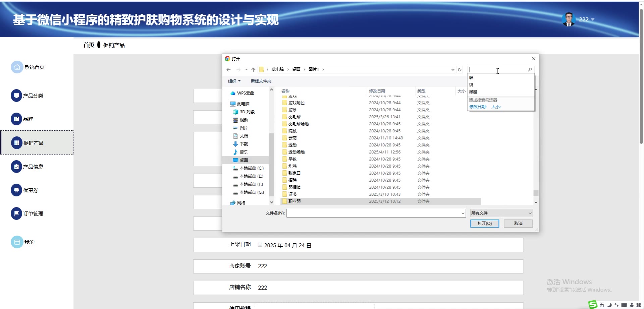Open 下载 in the navigation pane
644x309 pixels.
[x=240, y=144]
